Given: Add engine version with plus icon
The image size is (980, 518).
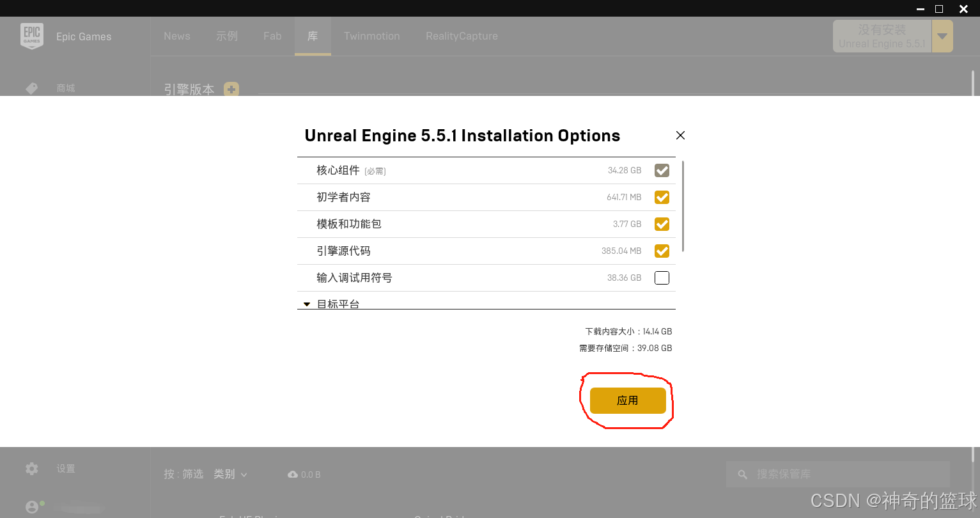Looking at the screenshot, I should click(231, 89).
